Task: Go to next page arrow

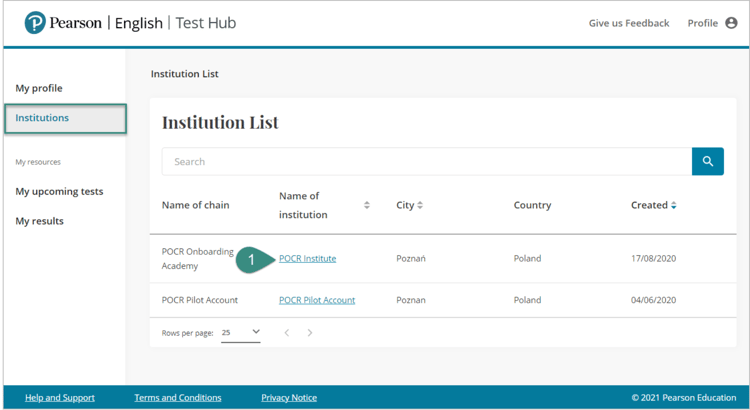Action: coord(310,333)
